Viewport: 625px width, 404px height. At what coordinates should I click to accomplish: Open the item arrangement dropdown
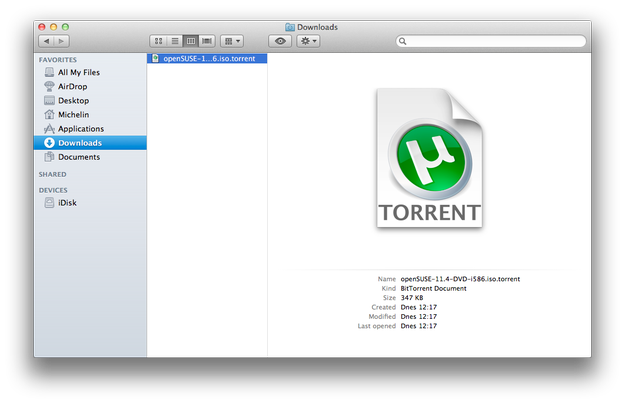pyautogui.click(x=232, y=41)
